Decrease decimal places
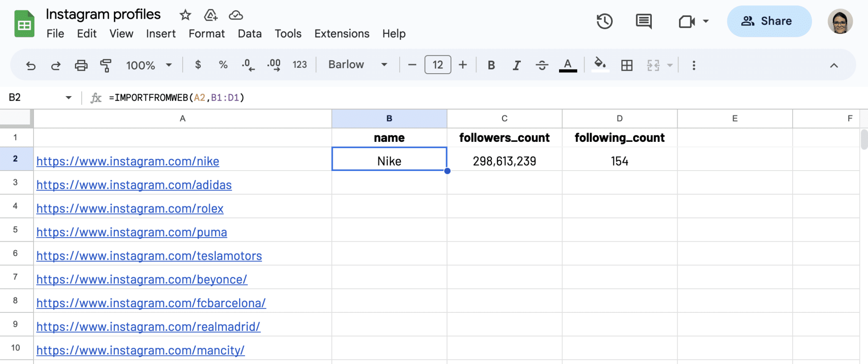The image size is (868, 364). point(248,65)
